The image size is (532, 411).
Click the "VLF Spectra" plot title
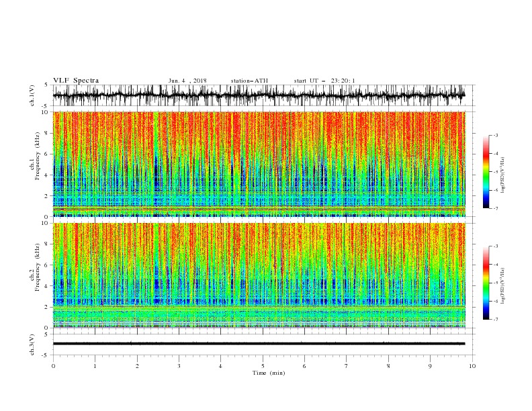[76, 81]
